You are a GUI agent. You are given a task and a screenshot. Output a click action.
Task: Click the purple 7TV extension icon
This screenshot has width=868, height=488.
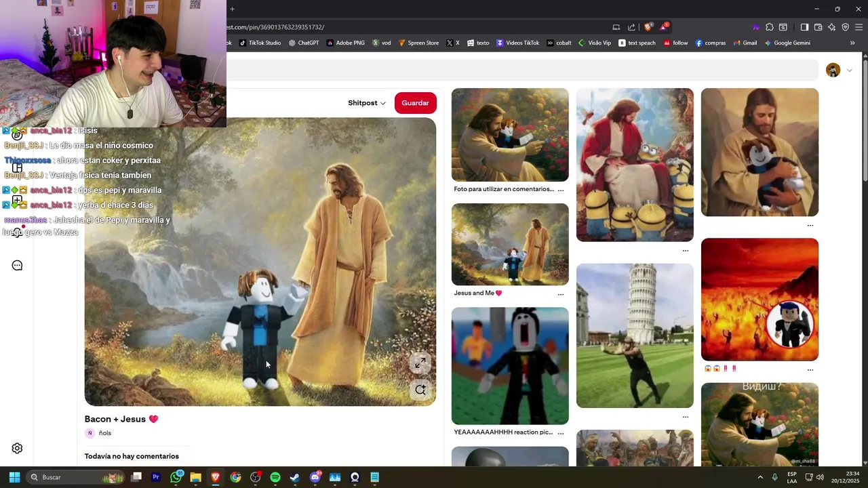(x=755, y=27)
